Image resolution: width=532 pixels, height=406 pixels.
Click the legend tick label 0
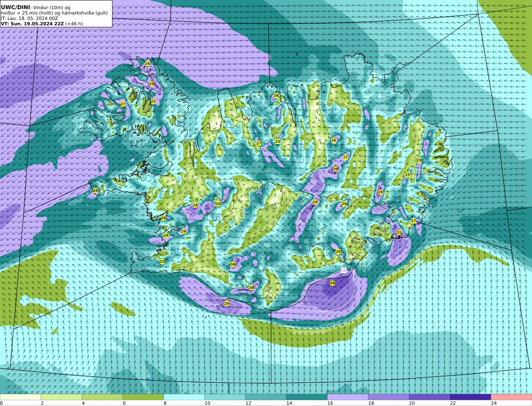2,403
